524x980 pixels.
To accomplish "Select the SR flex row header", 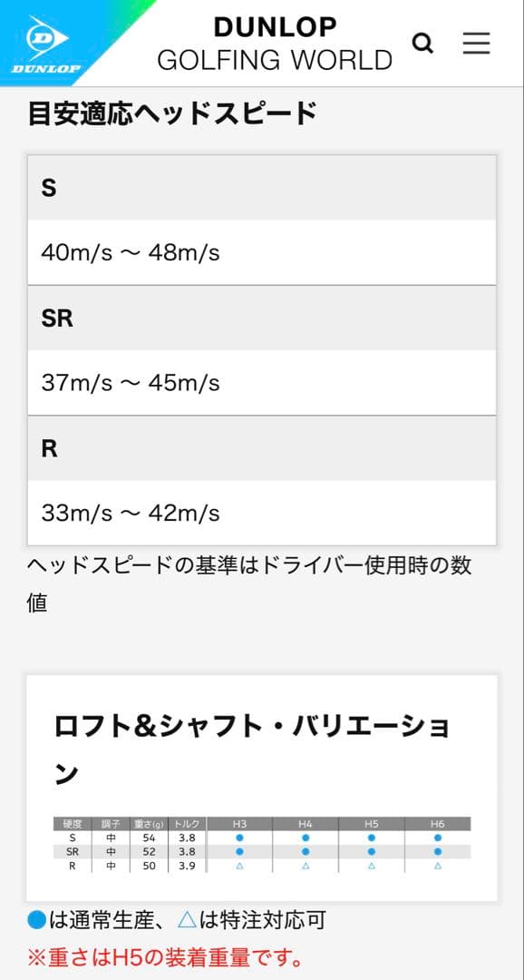I will pyautogui.click(x=71, y=852).
